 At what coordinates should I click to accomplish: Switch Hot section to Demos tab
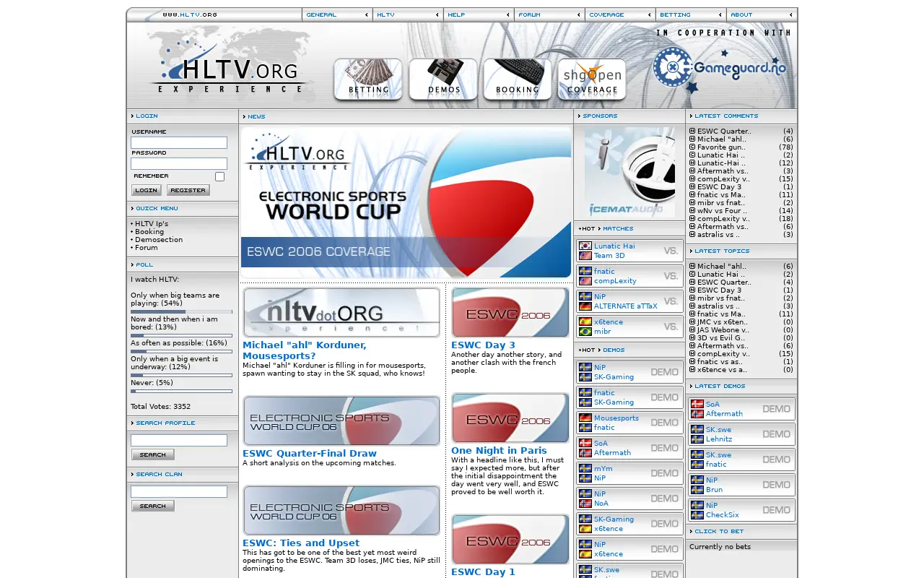[614, 350]
